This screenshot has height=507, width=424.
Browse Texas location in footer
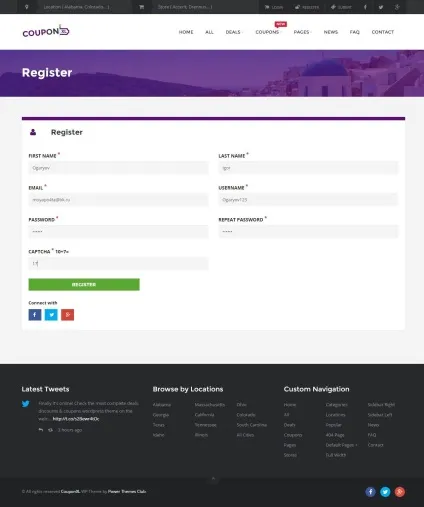(x=158, y=425)
